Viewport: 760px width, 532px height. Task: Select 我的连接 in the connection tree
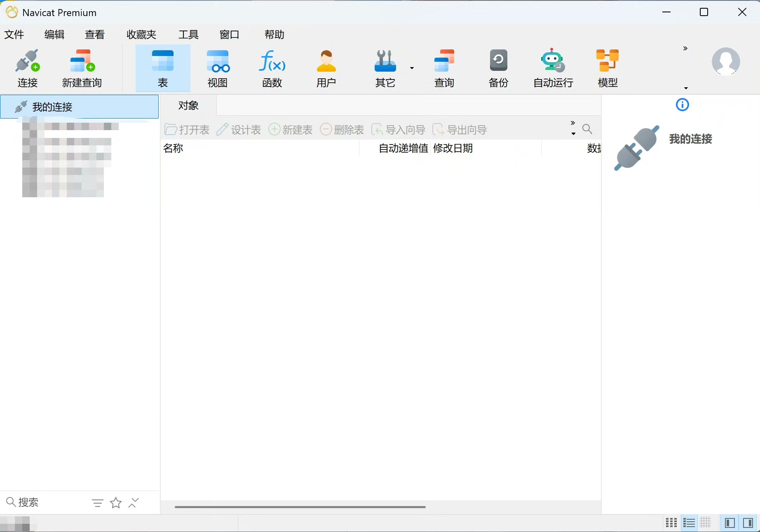(x=52, y=107)
